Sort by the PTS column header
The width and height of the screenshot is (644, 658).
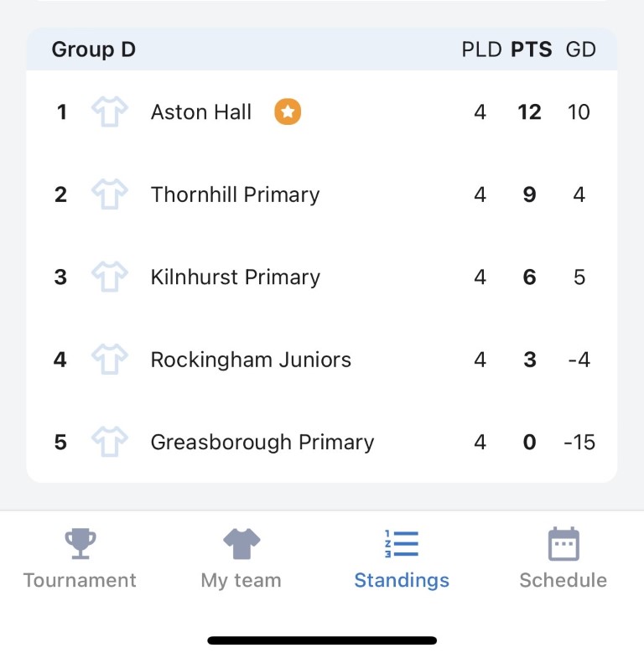tap(531, 49)
